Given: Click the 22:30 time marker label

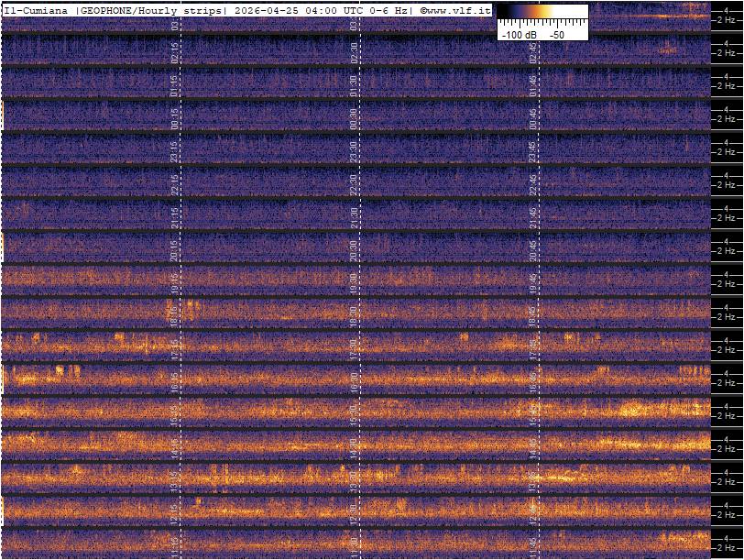Looking at the screenshot, I should [354, 183].
